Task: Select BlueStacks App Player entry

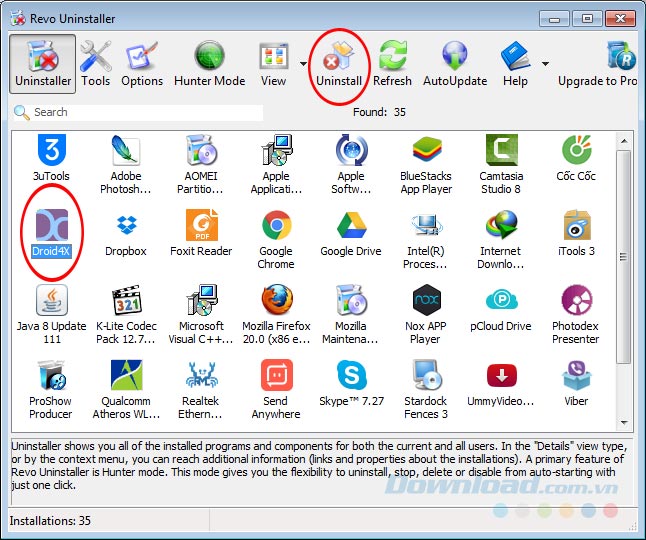Action: 426,163
